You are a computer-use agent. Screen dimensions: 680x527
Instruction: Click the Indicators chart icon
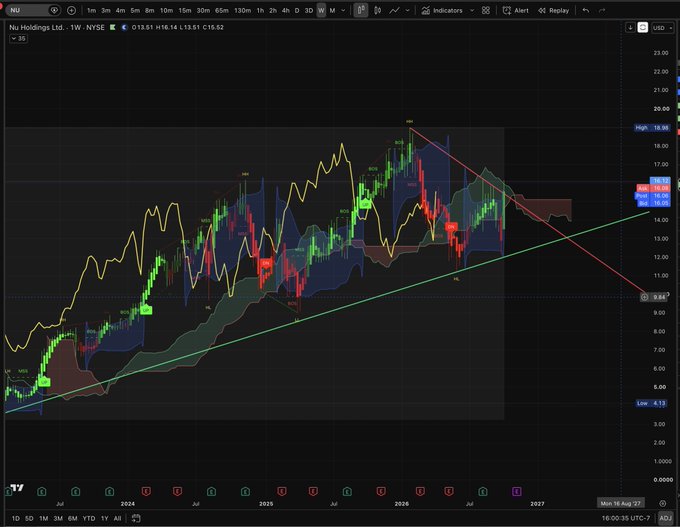[426, 10]
